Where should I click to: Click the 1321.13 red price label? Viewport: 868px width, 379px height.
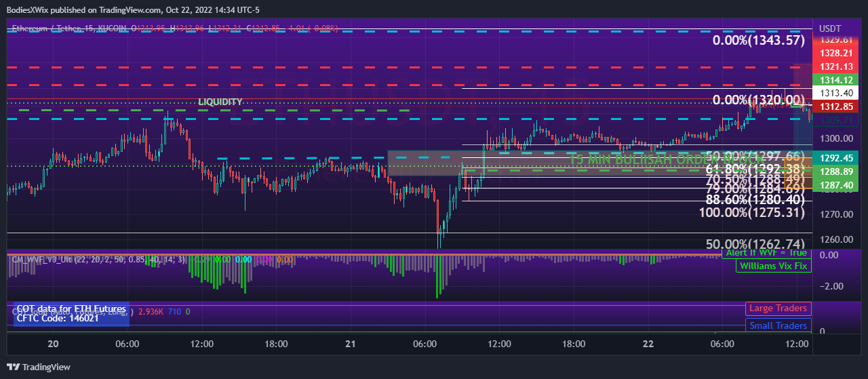point(835,66)
